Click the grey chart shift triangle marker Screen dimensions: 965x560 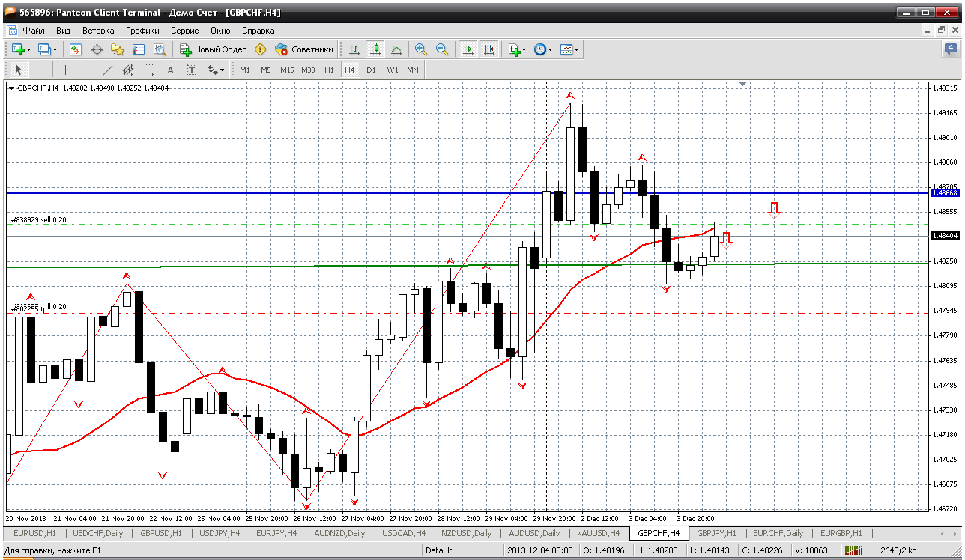pos(743,85)
